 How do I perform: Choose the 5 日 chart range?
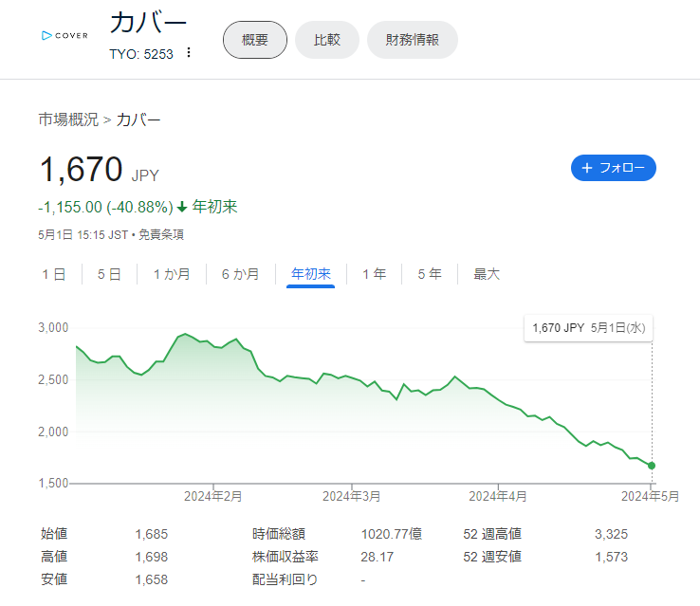tap(109, 274)
